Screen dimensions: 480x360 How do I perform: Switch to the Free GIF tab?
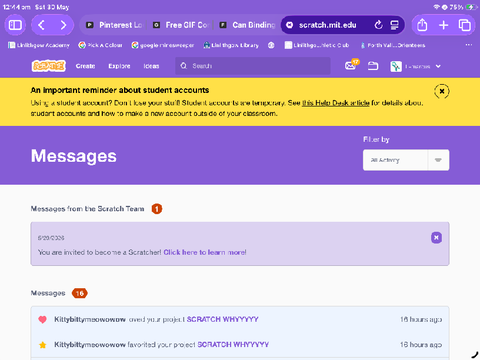coord(181,25)
